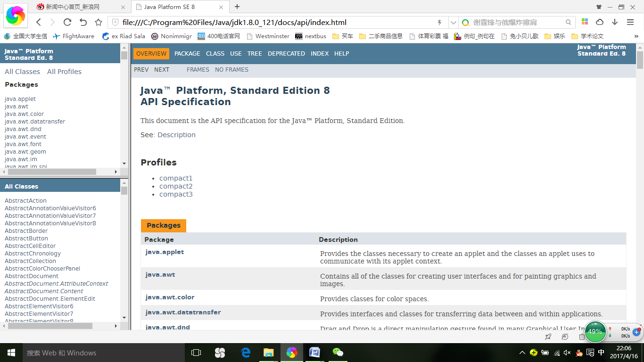
Task: Open downloads with the down-arrow icon
Action: [x=615, y=22]
